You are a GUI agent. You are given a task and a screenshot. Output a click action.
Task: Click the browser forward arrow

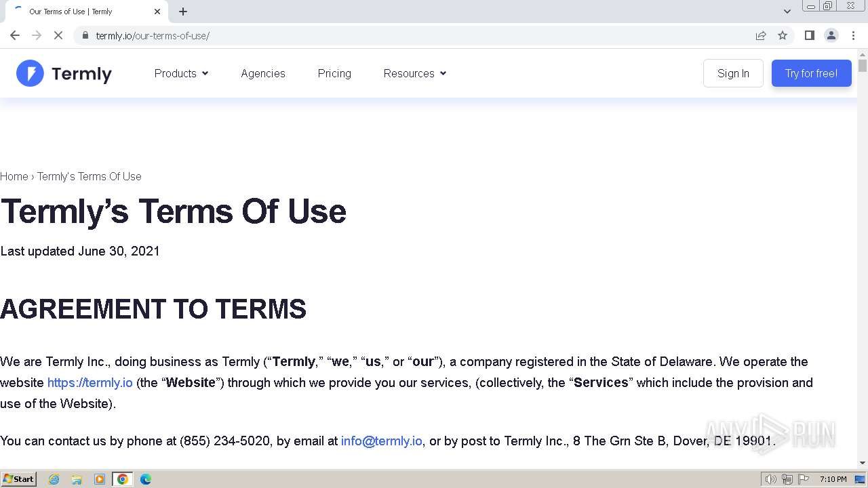[37, 35]
